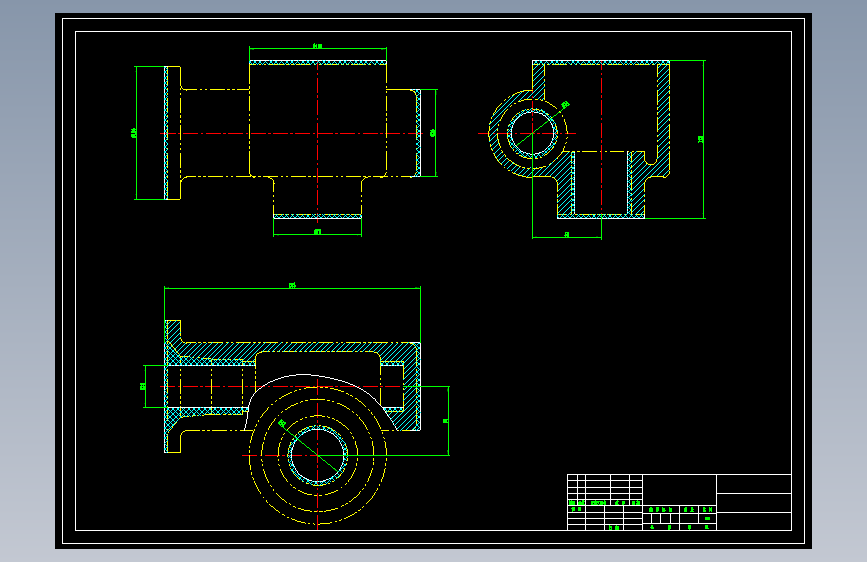Select the right end height dimension in top-left view
Viewport: 867px width, 562px height.
434,133
